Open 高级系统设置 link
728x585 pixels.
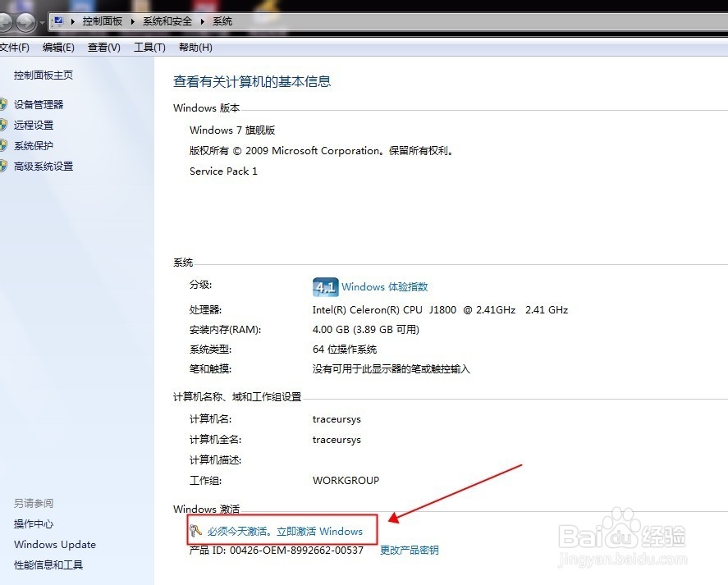tap(43, 167)
